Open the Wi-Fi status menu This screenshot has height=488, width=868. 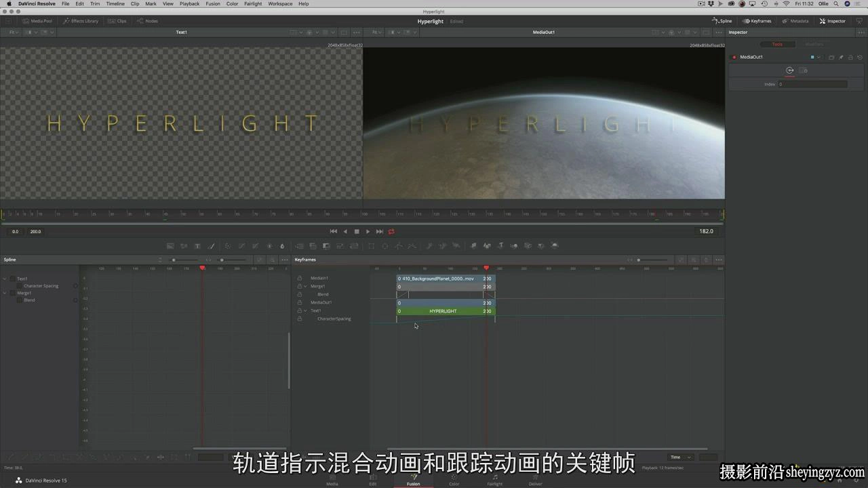[x=786, y=3]
